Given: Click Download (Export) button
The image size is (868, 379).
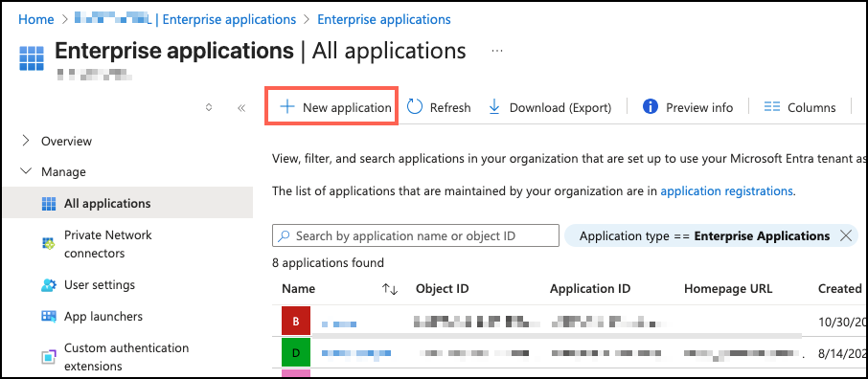Looking at the screenshot, I should point(550,107).
